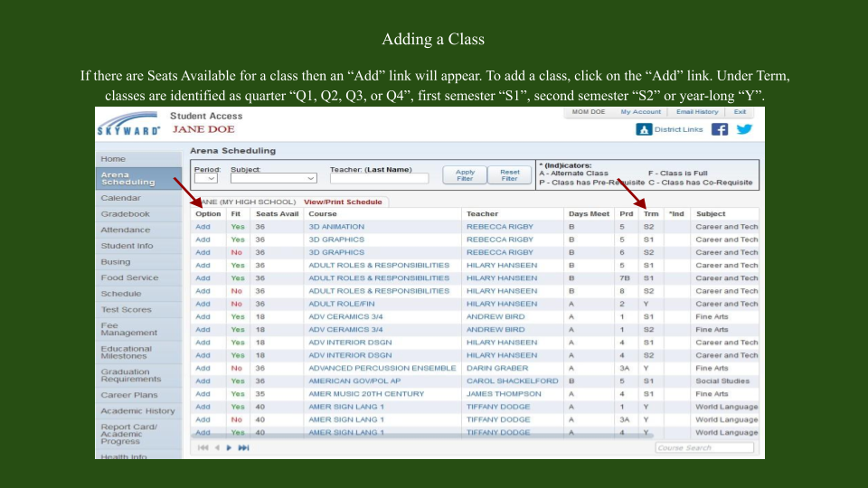Go to next page of courses
This screenshot has height=488, width=868.
click(x=229, y=447)
